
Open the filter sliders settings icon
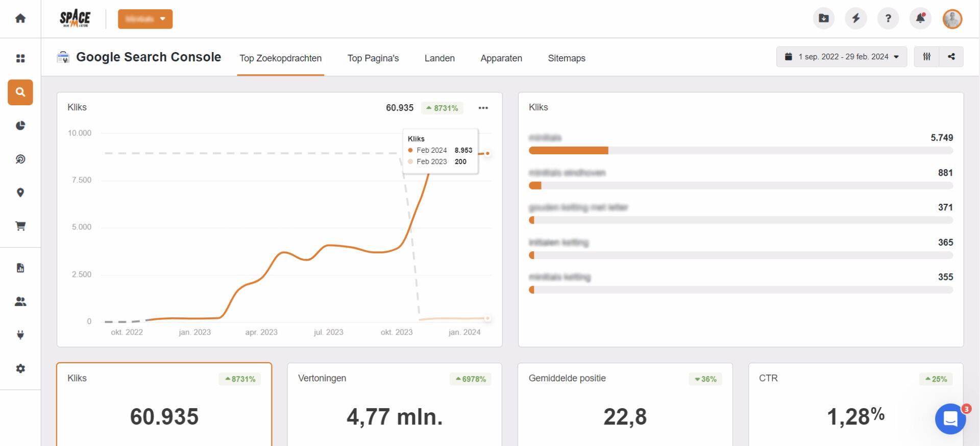[x=926, y=57]
